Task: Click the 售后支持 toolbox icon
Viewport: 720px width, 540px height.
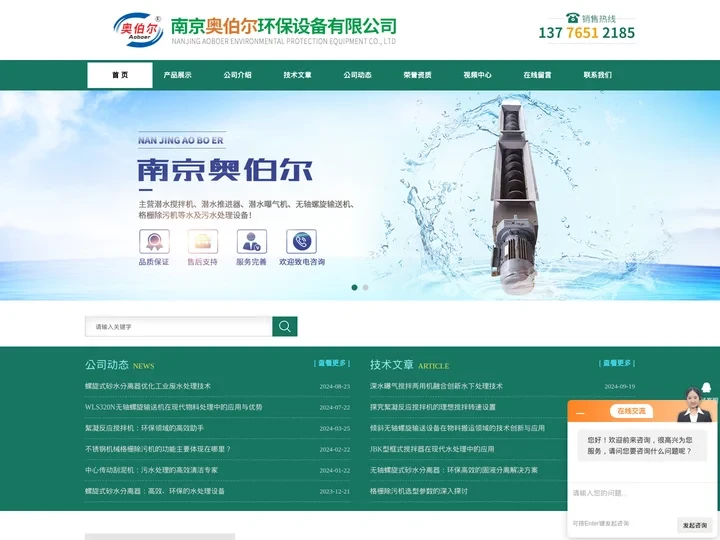Action: (202, 242)
